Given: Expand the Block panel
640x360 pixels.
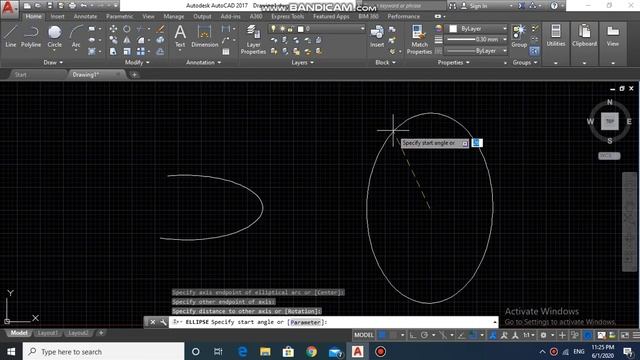Looking at the screenshot, I should (x=385, y=62).
